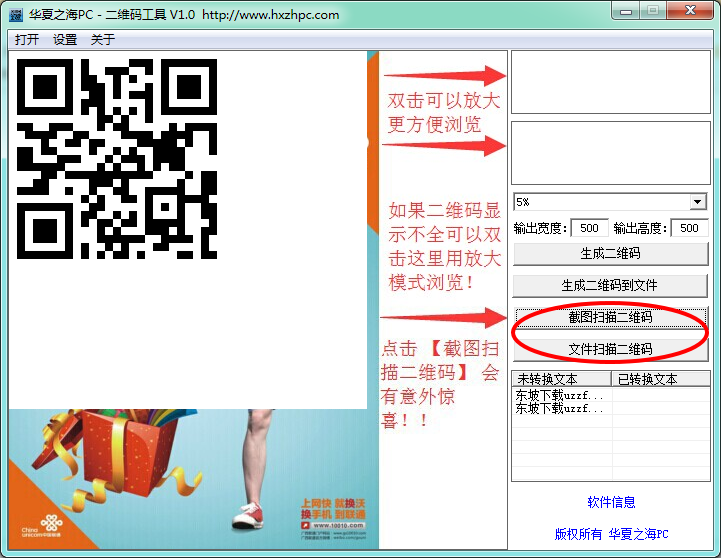The height and width of the screenshot is (558, 721).
Task: Click the 未转换文本 column header
Action: pos(561,379)
